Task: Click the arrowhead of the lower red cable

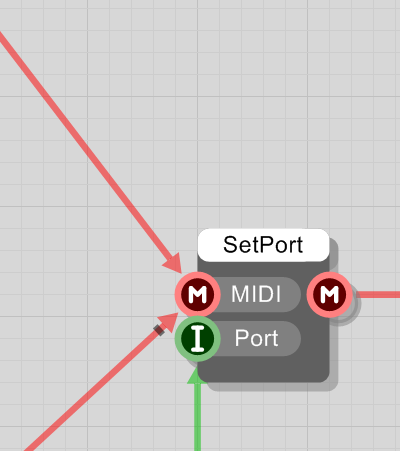Action: tap(168, 322)
